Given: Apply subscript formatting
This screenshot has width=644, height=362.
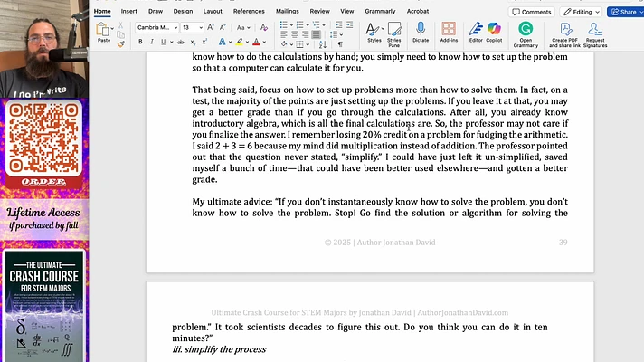Looking at the screenshot, I should 193,42.
